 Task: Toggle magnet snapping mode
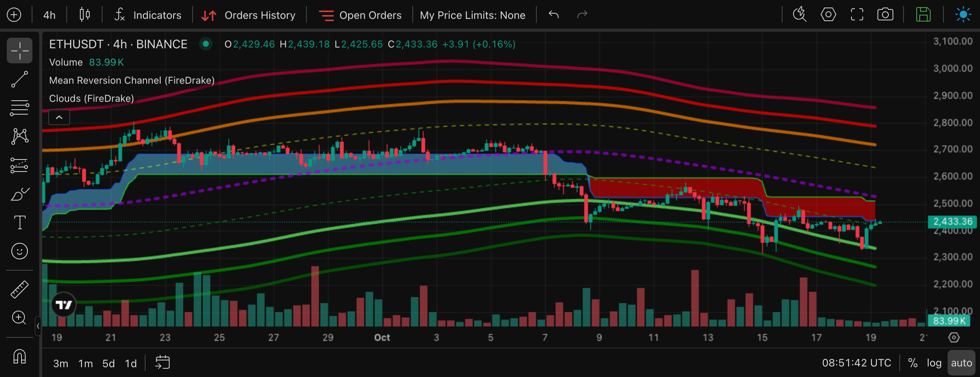[x=19, y=357]
